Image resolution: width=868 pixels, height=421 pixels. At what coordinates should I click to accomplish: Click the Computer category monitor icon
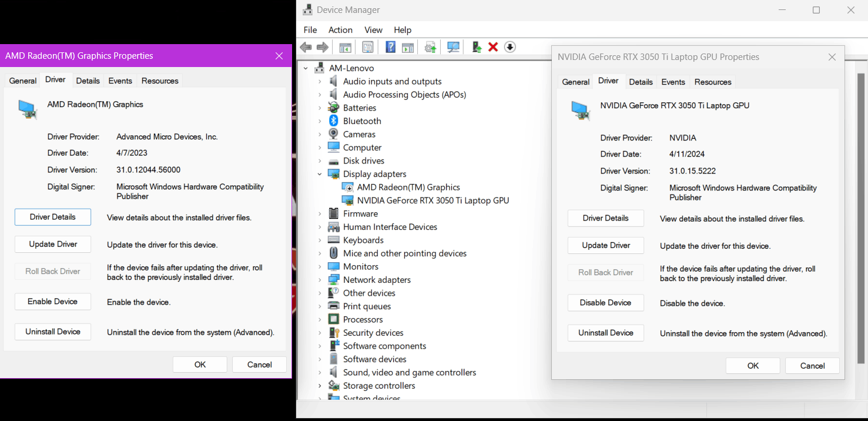point(333,147)
